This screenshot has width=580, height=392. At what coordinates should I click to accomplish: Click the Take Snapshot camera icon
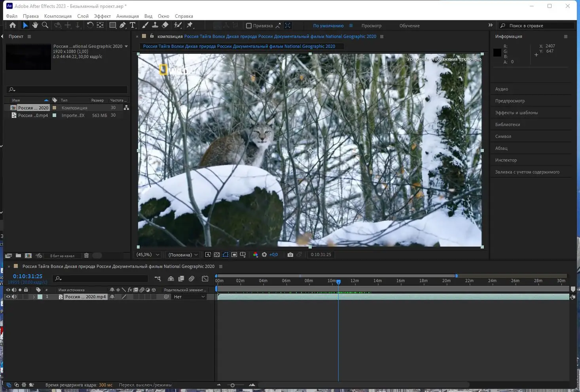(x=290, y=255)
